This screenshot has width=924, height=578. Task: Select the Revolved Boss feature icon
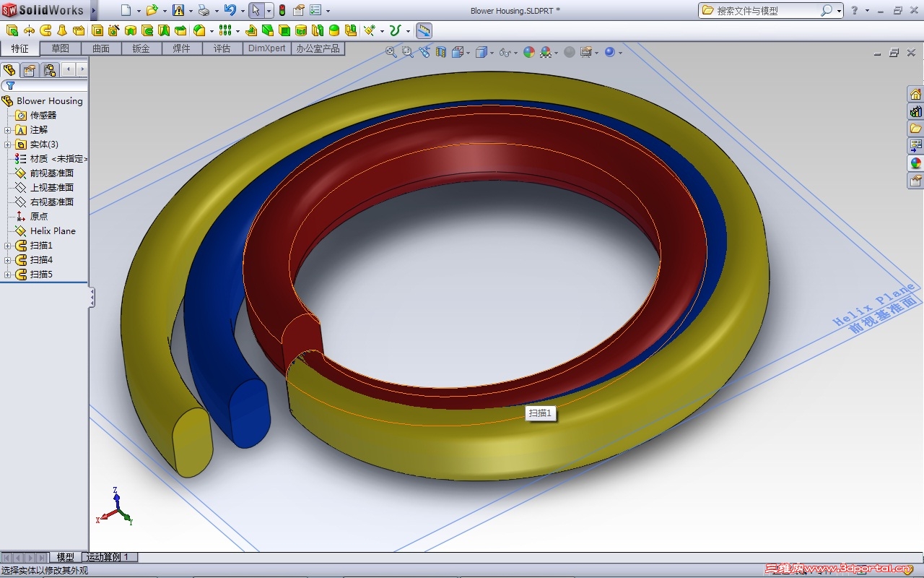pos(29,30)
